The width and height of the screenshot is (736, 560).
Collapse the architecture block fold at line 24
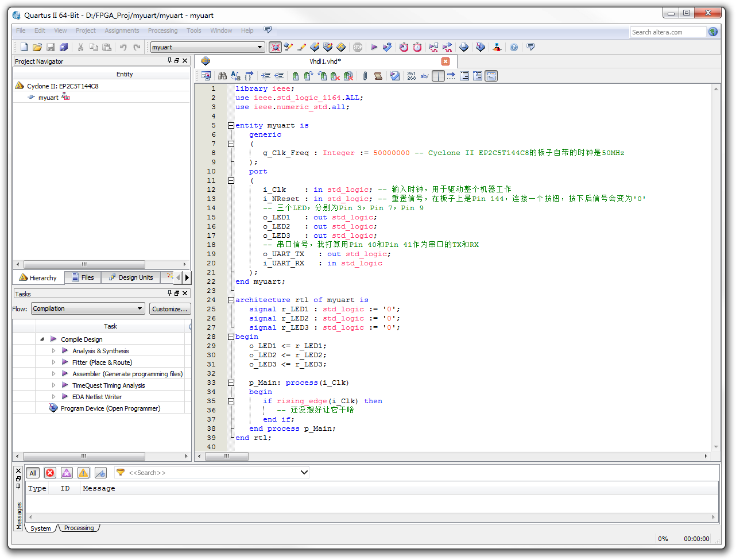point(231,300)
